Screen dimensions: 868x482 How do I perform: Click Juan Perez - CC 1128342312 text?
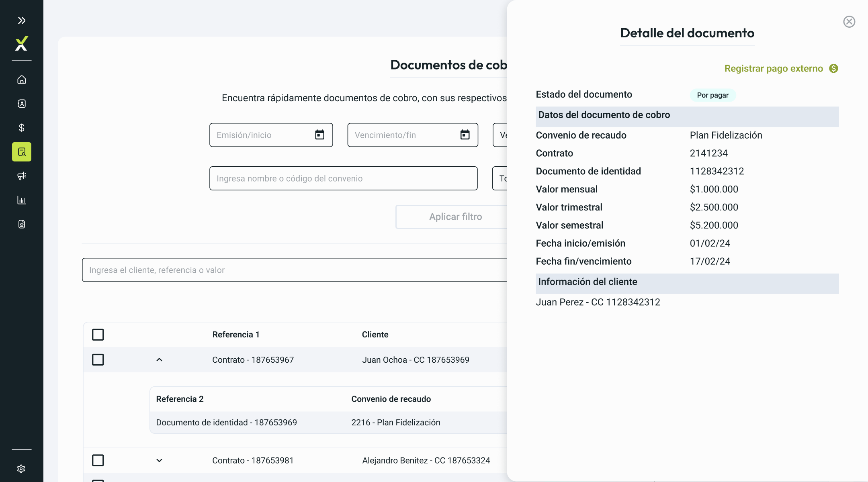(598, 302)
